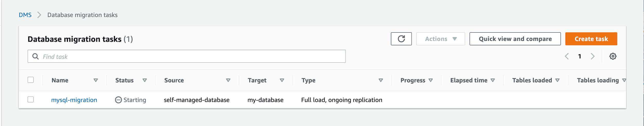644x126 pixels.
Task: Click the Elapsed time column header
Action: click(468, 80)
